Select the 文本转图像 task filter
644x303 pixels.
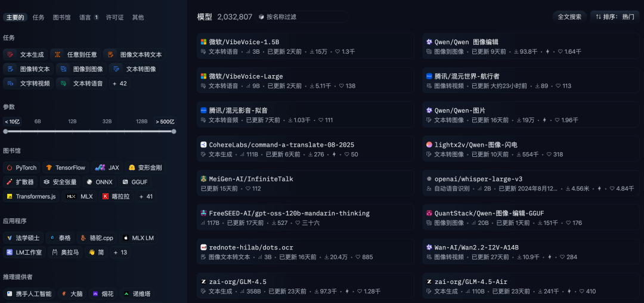[x=134, y=69]
